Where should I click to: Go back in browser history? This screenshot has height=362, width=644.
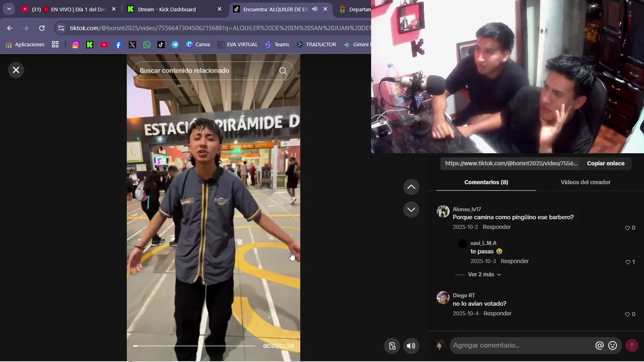point(10,28)
